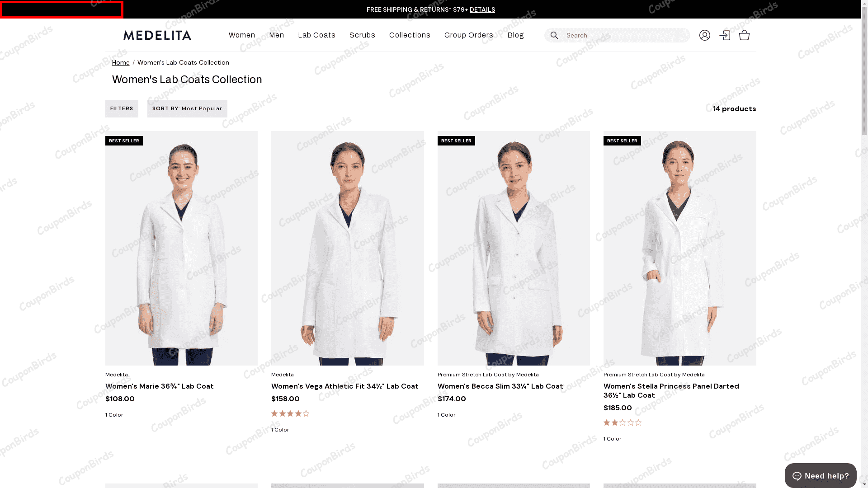Click star rating under Vega Athletic Fit coat
The width and height of the screenshot is (868, 488).
[290, 413]
